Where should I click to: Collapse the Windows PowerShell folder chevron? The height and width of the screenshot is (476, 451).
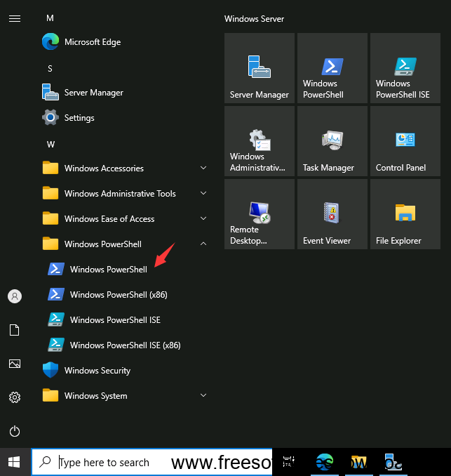pyautogui.click(x=203, y=244)
